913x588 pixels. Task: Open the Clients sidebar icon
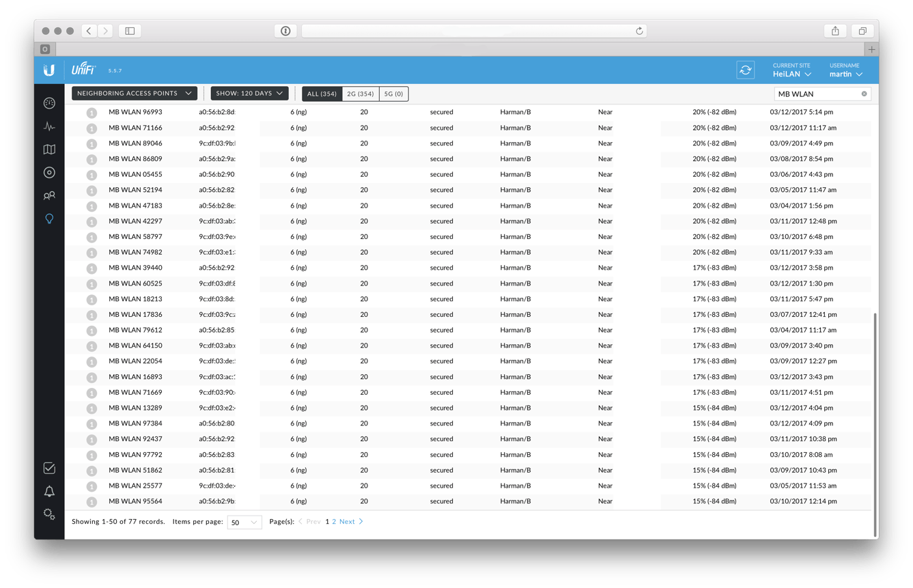pos(49,196)
